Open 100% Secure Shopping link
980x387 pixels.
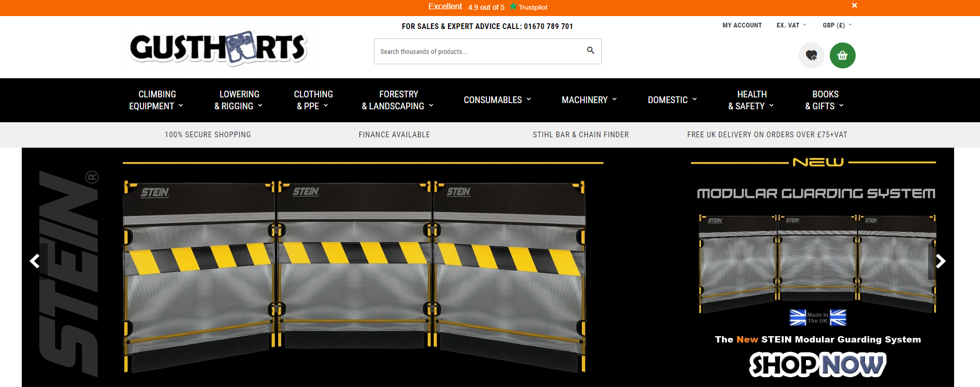click(208, 135)
